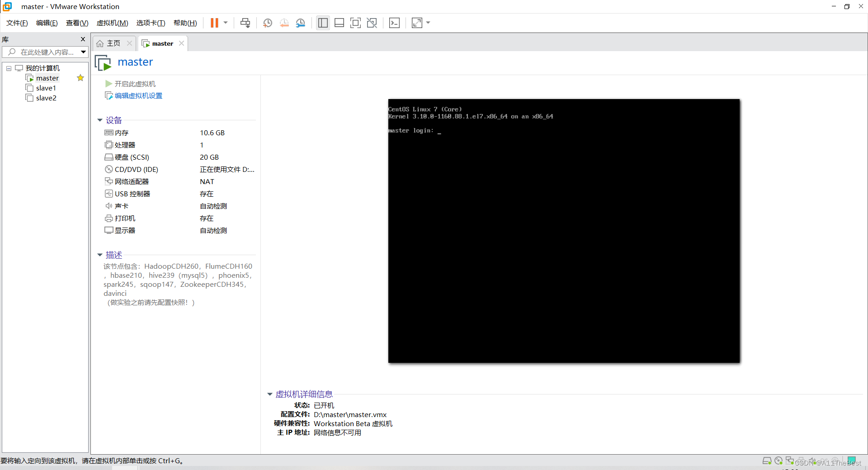Send Ctrl+Alt+Del to the VM
The image size is (868, 470).
pyautogui.click(x=245, y=23)
